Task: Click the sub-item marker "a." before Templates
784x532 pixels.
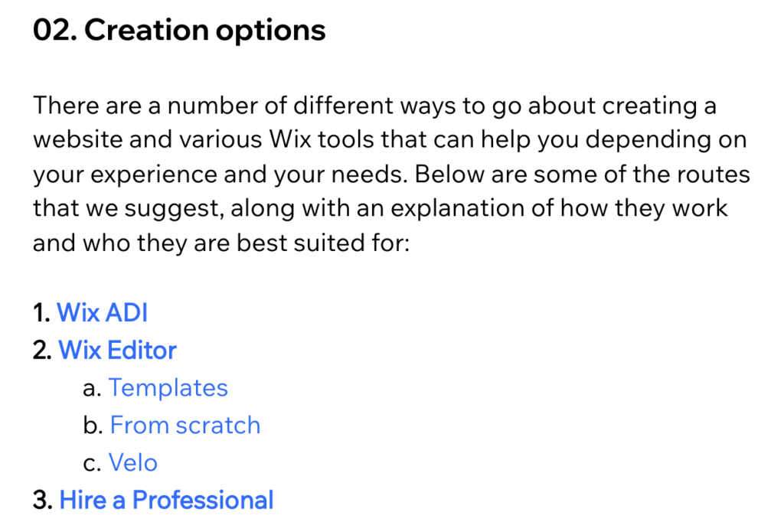Action: coord(92,388)
